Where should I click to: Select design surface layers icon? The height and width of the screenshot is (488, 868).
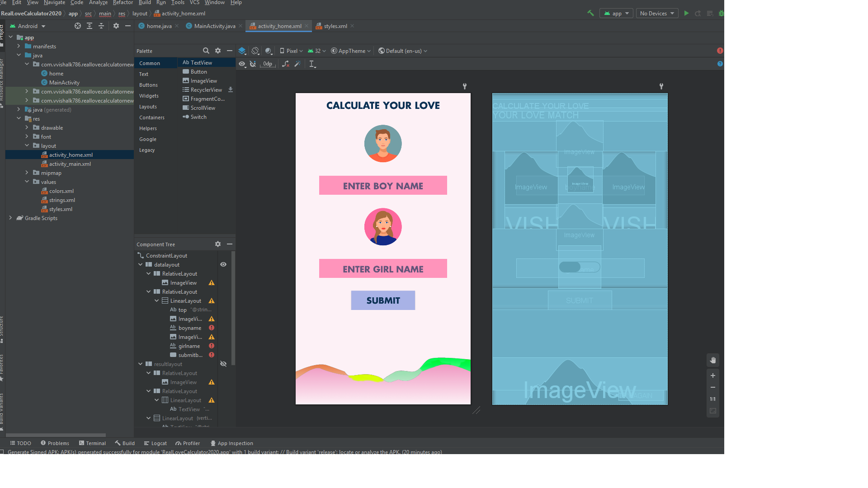(242, 51)
